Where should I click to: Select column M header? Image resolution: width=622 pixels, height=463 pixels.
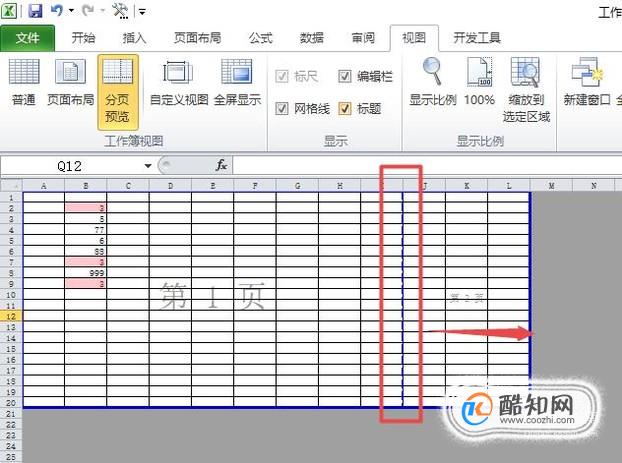[x=551, y=185]
